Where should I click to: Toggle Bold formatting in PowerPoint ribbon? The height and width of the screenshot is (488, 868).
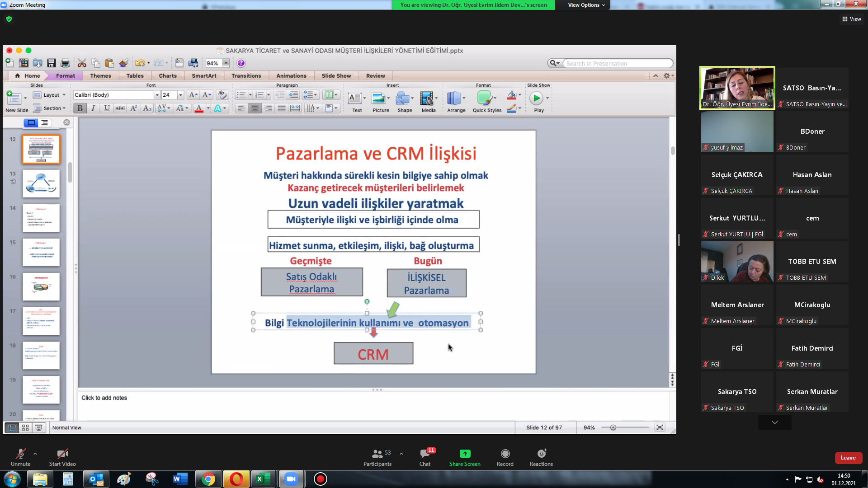80,108
